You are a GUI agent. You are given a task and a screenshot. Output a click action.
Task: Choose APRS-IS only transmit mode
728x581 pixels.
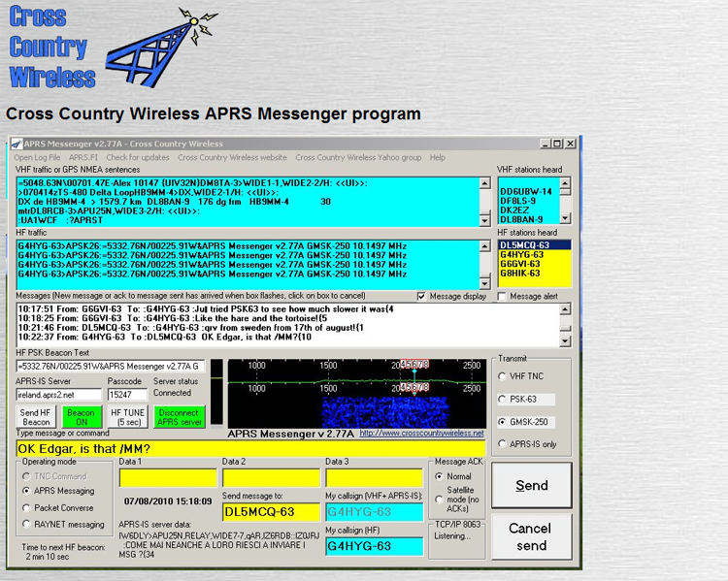point(502,444)
